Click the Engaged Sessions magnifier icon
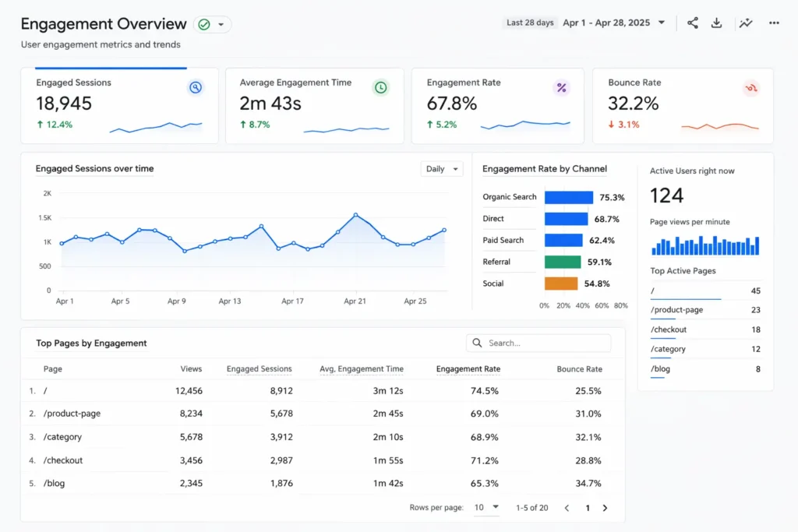Viewport: 798px width, 532px height. [x=195, y=87]
